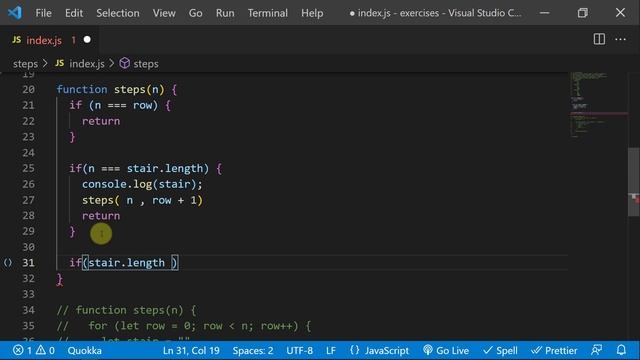Open the Edit menu
This screenshot has height=360, width=640.
pyautogui.click(x=74, y=13)
